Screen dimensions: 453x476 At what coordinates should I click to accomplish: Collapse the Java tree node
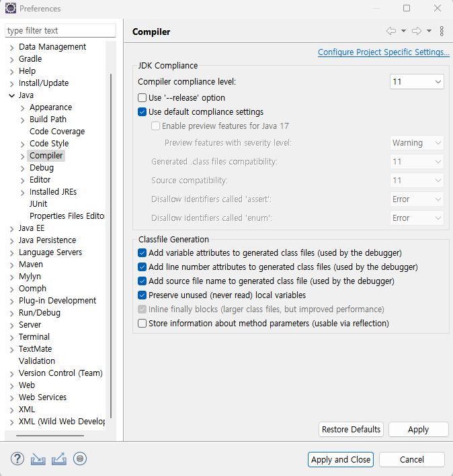[x=12, y=95]
